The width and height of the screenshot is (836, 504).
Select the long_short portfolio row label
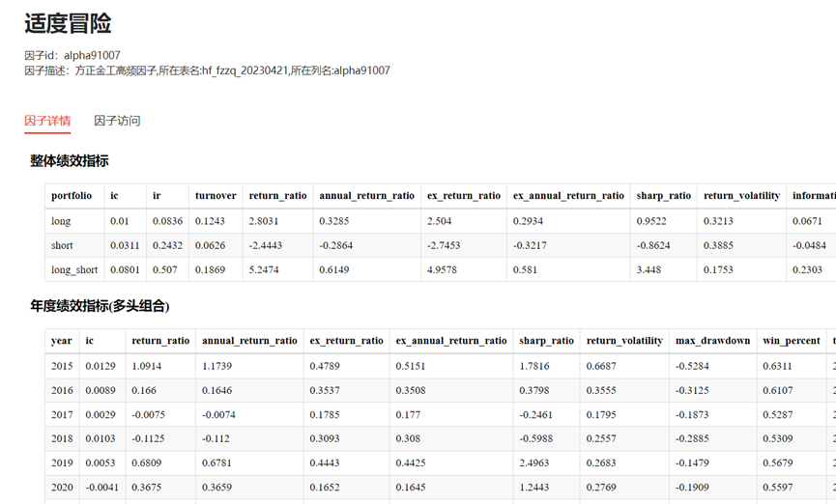74,270
